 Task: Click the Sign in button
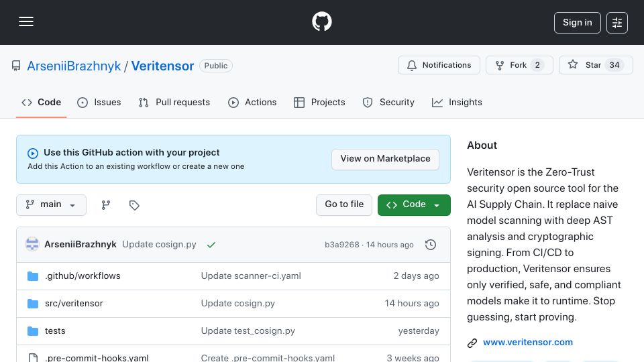coord(577,23)
